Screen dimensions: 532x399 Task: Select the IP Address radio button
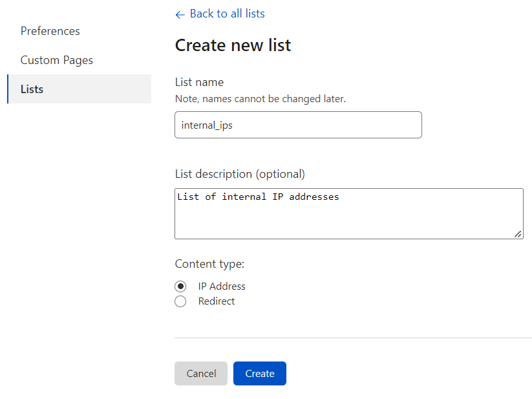[x=180, y=286]
